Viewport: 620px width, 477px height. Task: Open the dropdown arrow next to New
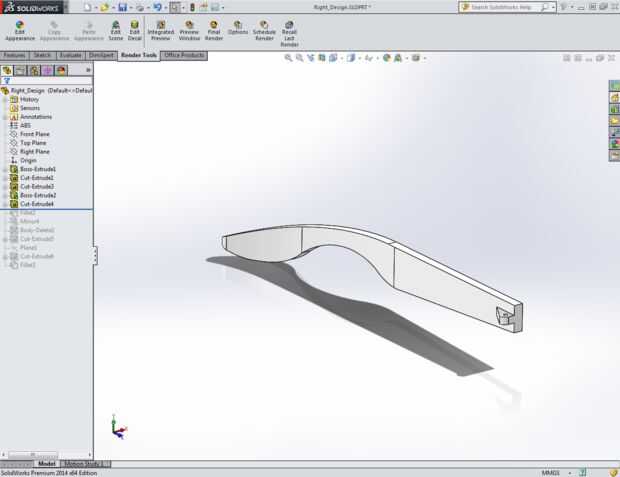[96, 8]
